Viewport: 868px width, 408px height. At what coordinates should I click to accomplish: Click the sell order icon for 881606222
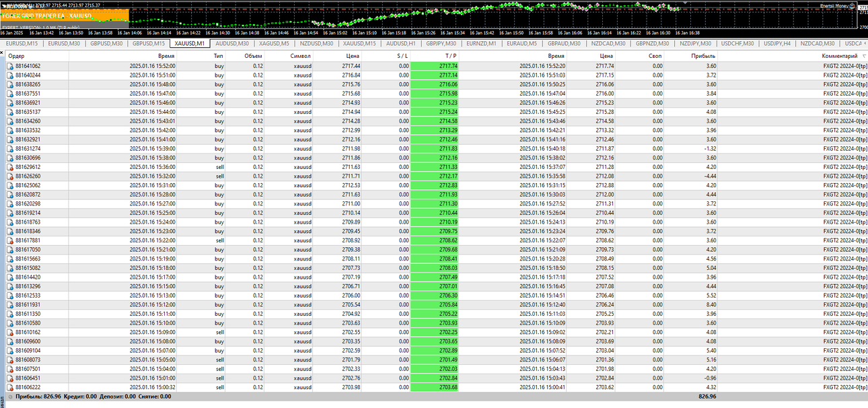tap(10, 387)
